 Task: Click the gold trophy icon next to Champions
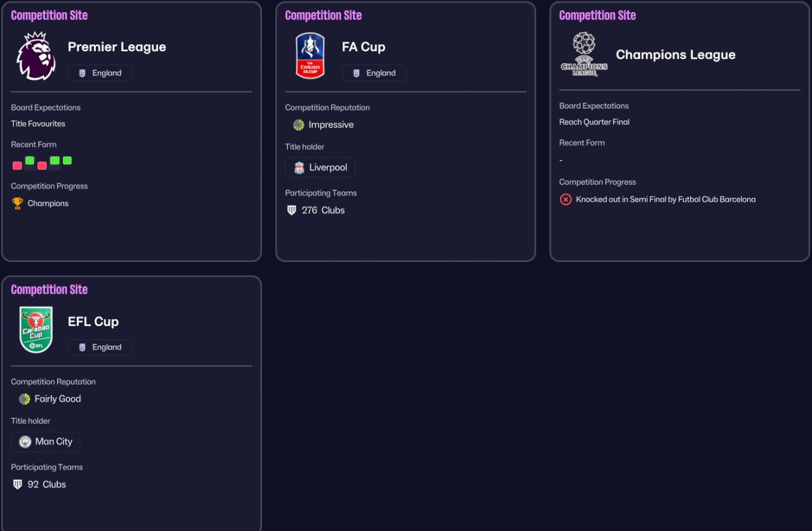tap(17, 203)
